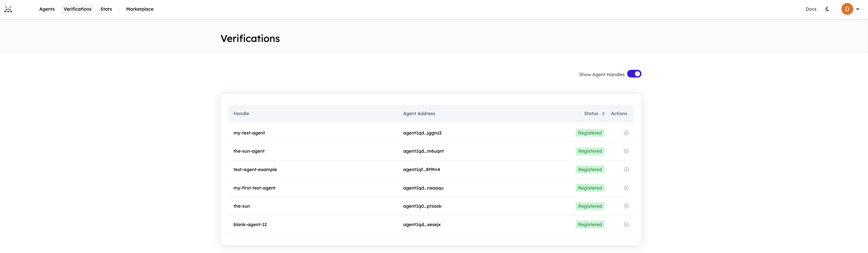Toggle dark mode moon icon
868x253 pixels.
coord(827,9)
